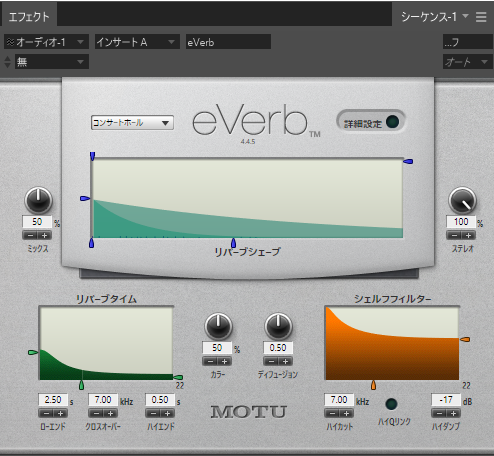494x456 pixels.
Task: Click the Stereo value field showing 100
Action: [x=461, y=222]
